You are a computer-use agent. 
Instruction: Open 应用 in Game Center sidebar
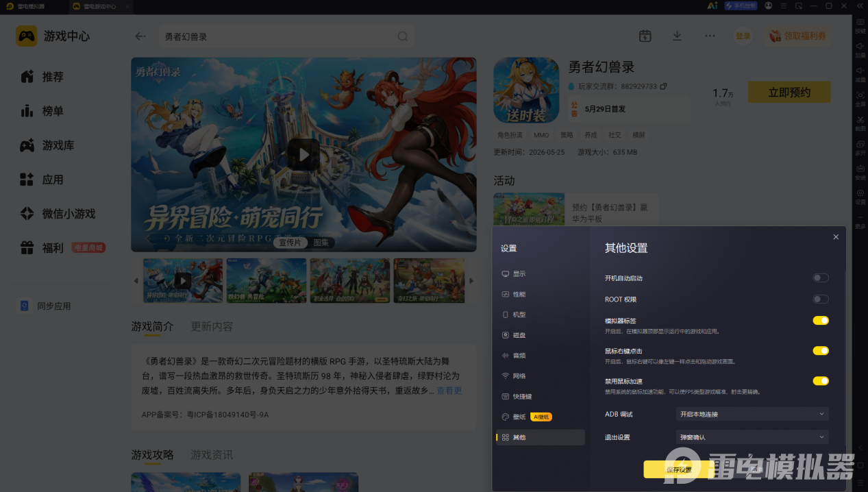(41, 180)
